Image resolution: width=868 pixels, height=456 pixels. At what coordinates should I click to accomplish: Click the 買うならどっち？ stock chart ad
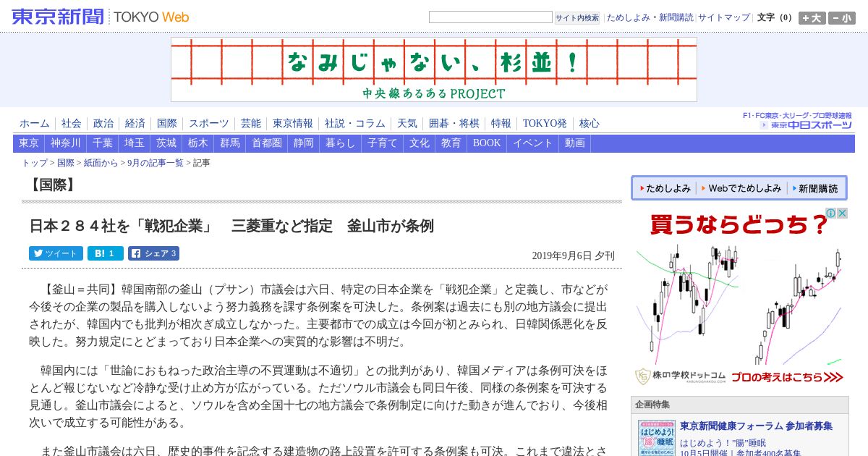740,297
